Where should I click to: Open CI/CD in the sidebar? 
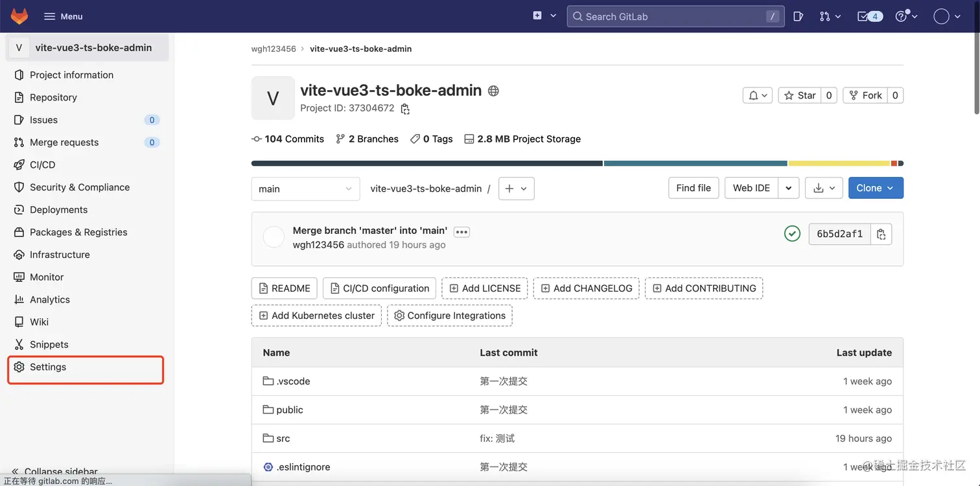[42, 165]
